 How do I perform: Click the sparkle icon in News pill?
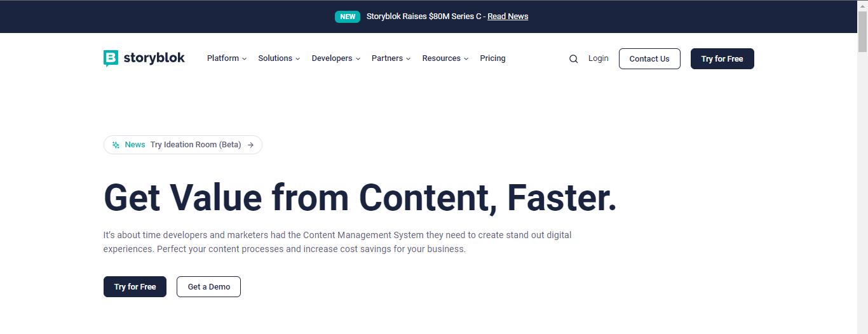(116, 145)
